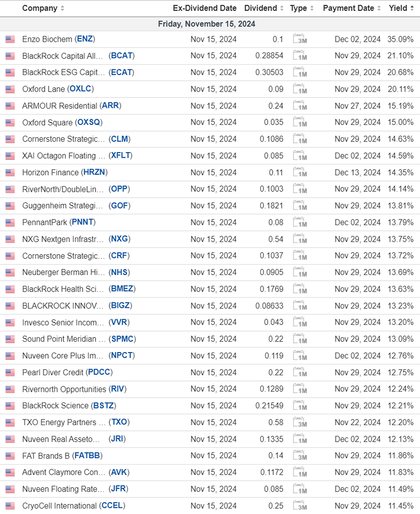Open the Oxford Square OXSQ link

click(89, 122)
